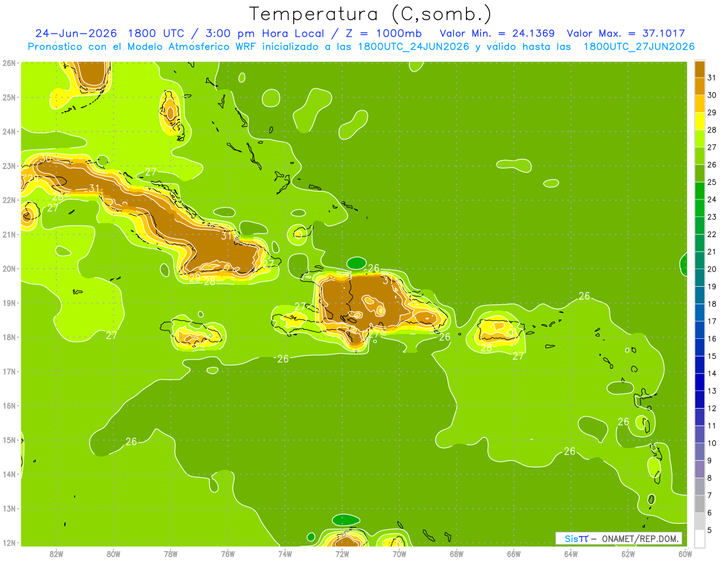Select the '1800UTC_27JUN2026' validity timestamp

(x=639, y=47)
